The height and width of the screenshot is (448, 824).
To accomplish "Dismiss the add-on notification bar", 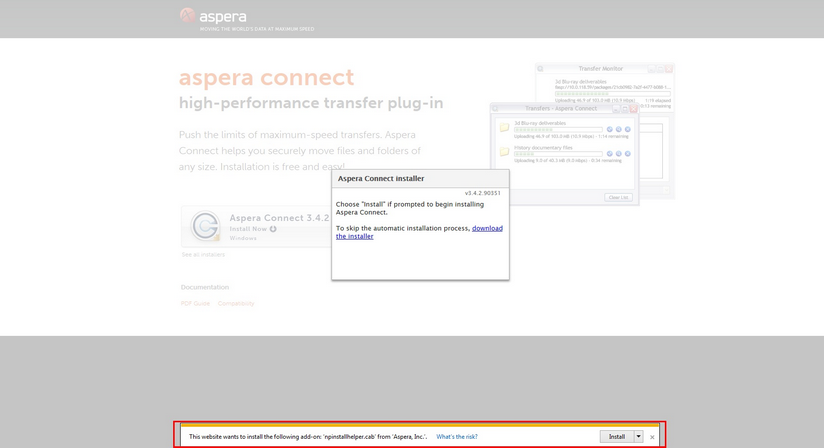I will [x=653, y=437].
